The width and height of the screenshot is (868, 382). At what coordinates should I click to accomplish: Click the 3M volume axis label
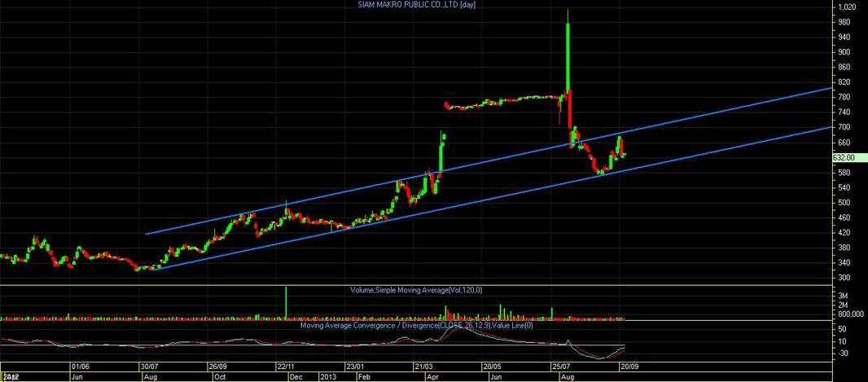tap(844, 296)
